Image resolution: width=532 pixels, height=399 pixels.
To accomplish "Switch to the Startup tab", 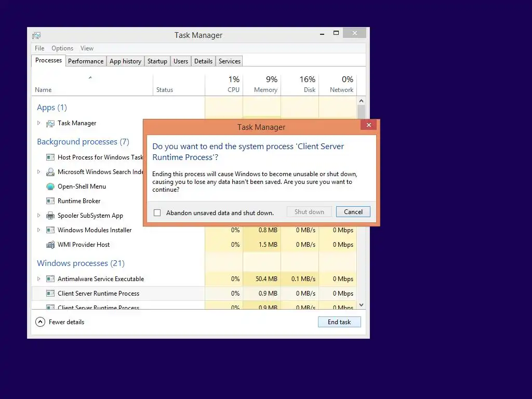I will [x=157, y=61].
